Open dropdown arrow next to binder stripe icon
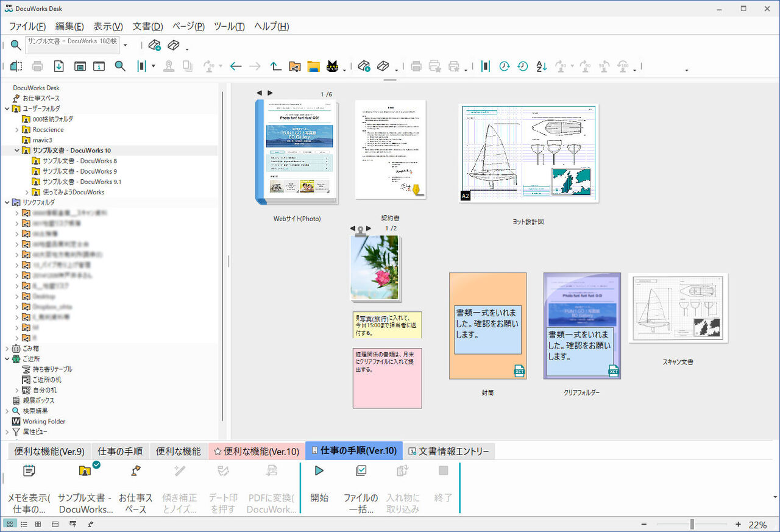 [153, 66]
